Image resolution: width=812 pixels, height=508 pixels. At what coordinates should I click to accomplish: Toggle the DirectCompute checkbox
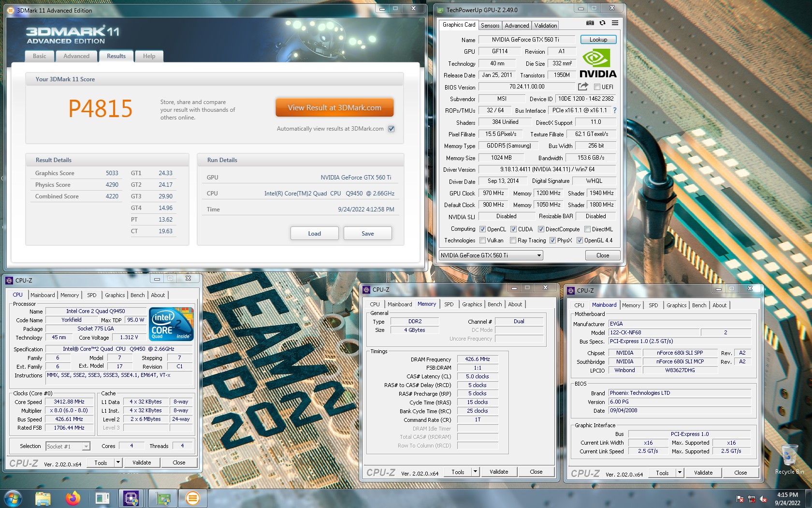pos(541,229)
